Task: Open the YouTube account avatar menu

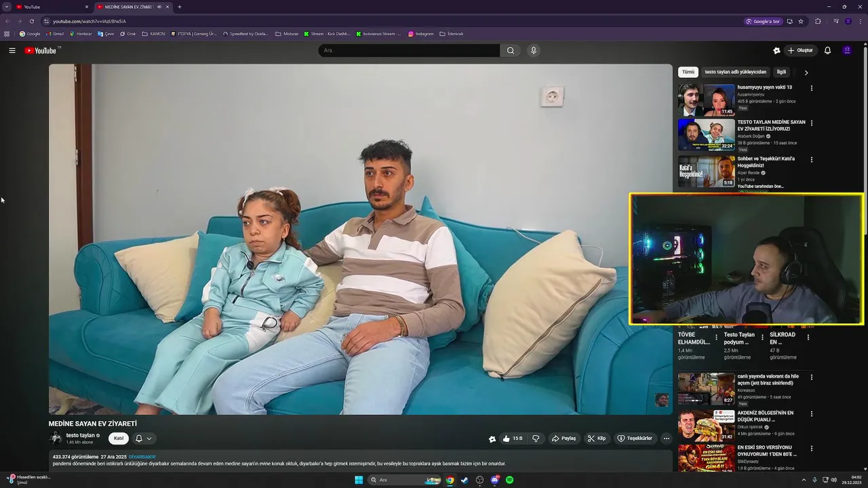Action: click(847, 50)
